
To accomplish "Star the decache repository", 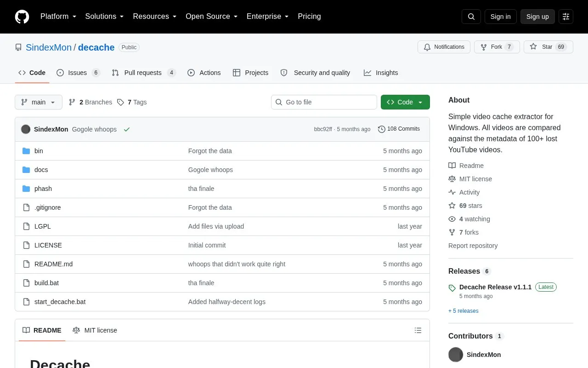I will 548,47.
